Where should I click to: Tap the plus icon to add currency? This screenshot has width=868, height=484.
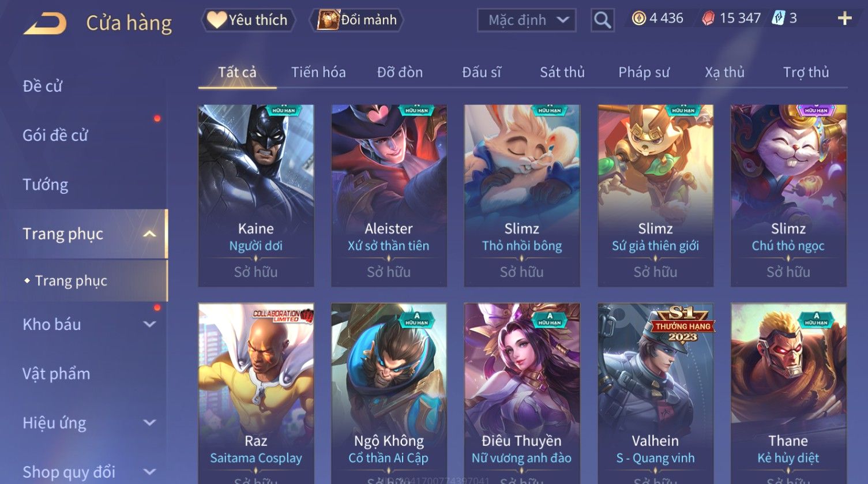844,18
